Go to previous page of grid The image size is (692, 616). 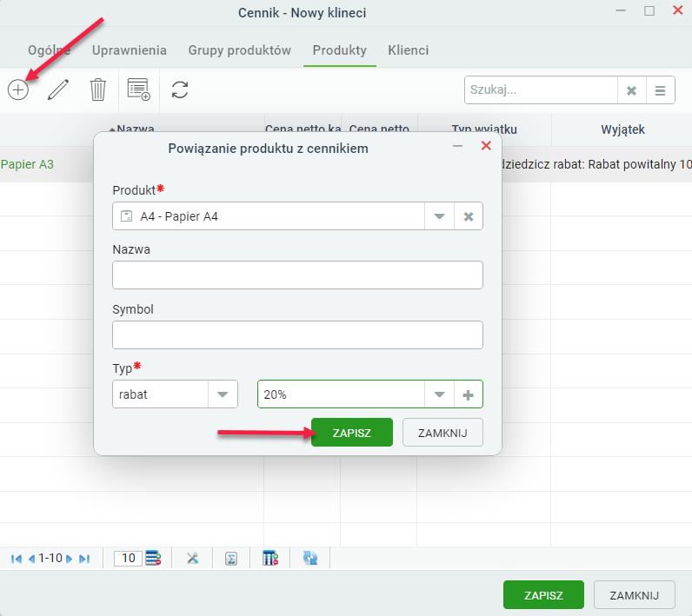[31, 559]
